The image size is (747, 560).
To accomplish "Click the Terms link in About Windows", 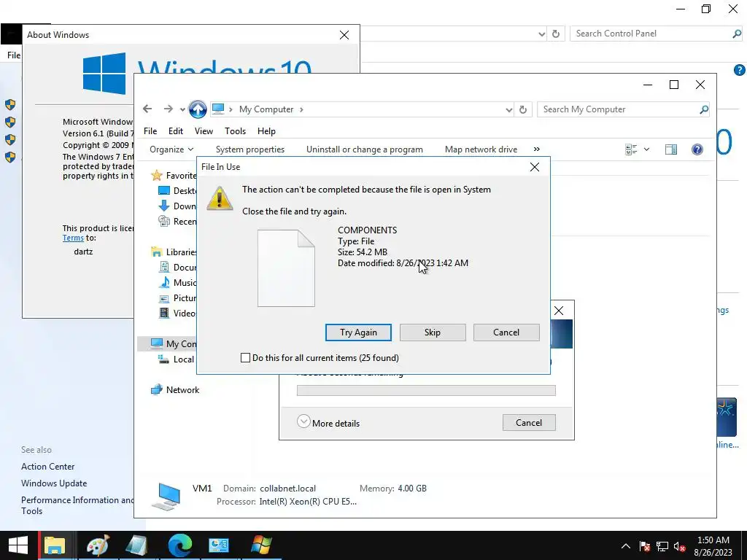I will click(x=73, y=238).
